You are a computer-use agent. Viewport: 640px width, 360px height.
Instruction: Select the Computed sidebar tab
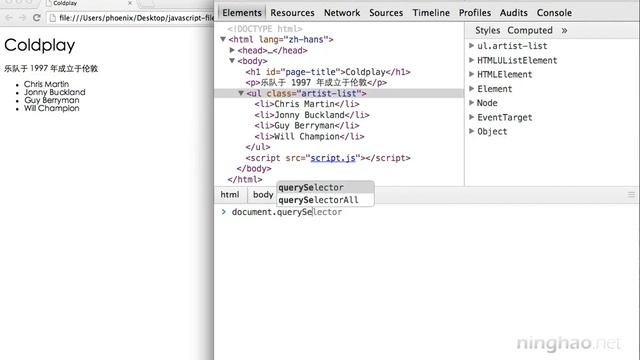(x=530, y=31)
